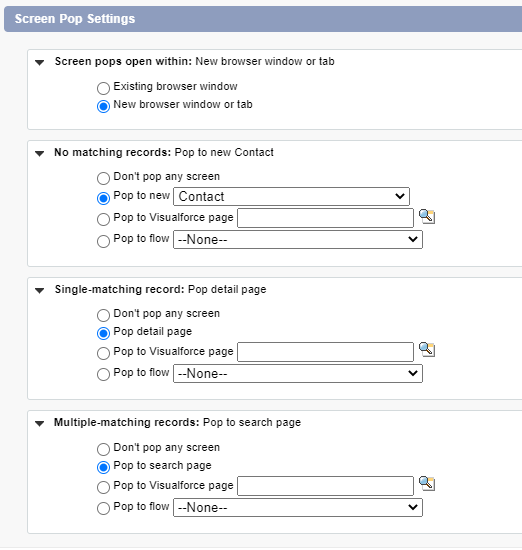The image size is (522, 550).
Task: Select Pop to Visualforce page under Single-matching record
Action: click(x=103, y=353)
